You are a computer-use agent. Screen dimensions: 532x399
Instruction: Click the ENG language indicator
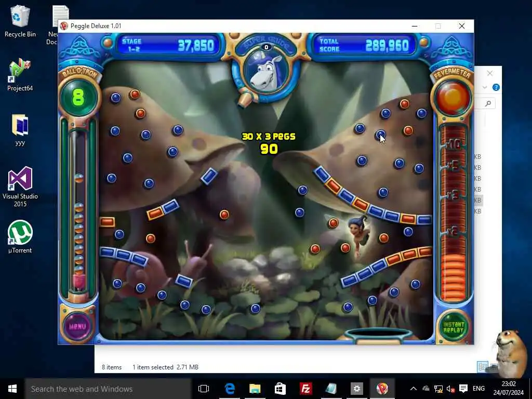(478, 389)
